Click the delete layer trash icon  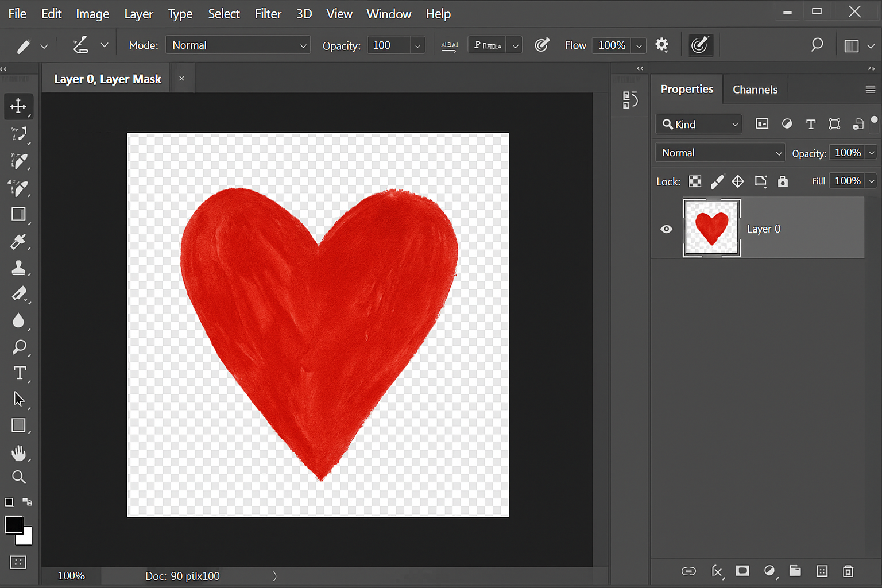(848, 571)
